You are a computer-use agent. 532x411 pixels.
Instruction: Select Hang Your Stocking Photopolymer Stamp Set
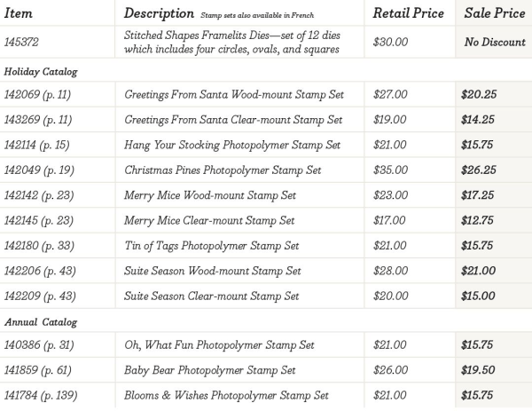(x=232, y=144)
